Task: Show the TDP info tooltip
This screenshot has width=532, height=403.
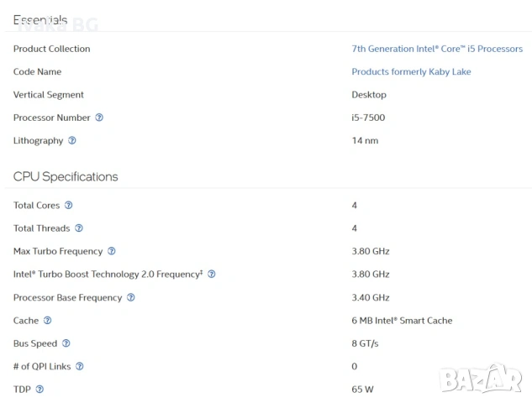Action: (40, 390)
